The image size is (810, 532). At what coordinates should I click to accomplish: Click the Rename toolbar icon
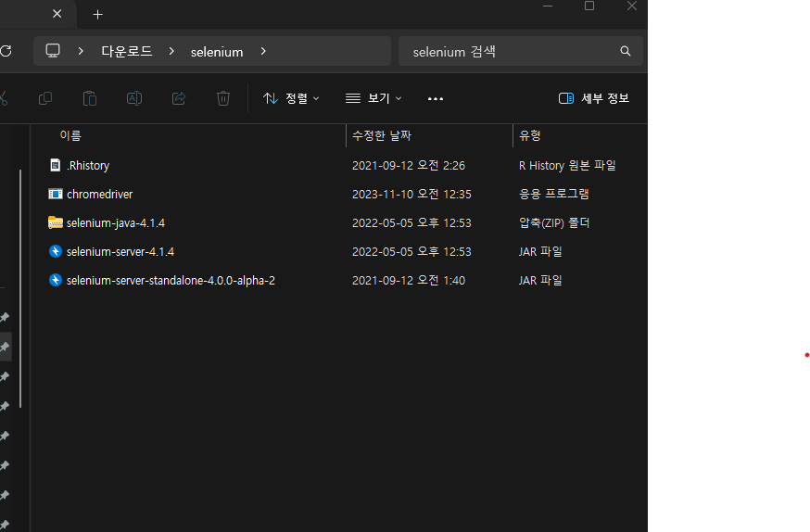coord(134,98)
